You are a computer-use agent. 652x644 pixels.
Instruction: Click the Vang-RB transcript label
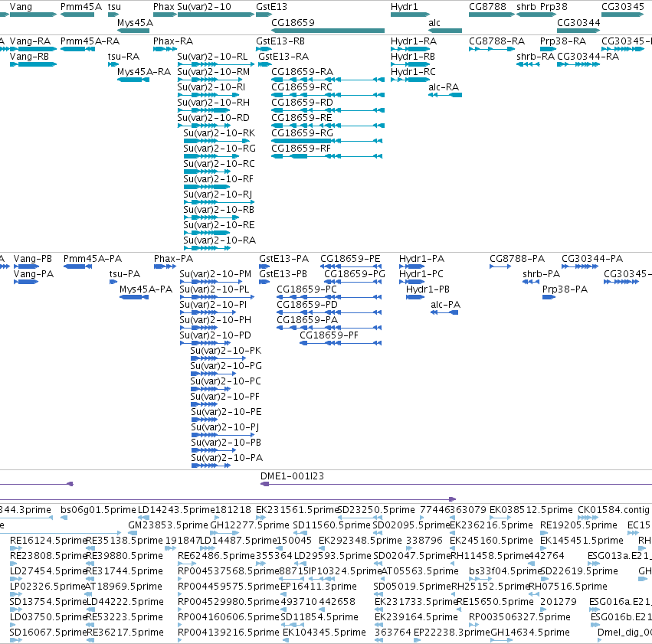coord(30,57)
